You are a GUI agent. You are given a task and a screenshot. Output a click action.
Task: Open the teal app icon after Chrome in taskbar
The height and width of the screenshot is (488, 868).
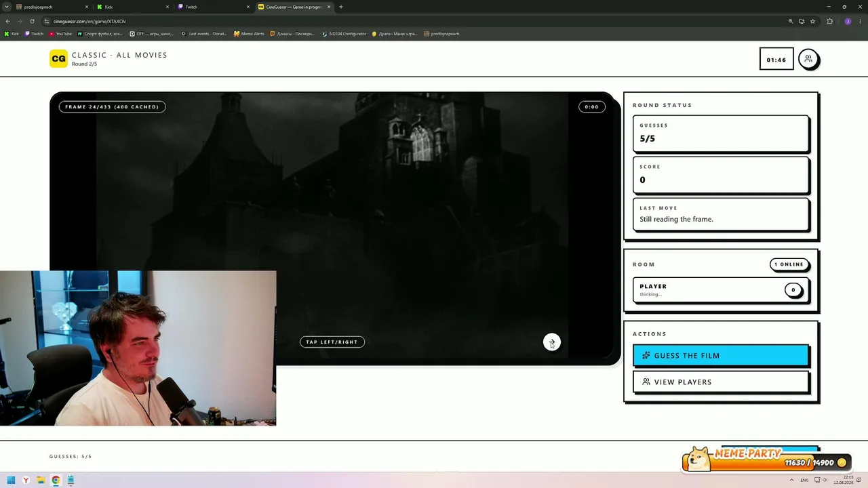[x=71, y=481]
